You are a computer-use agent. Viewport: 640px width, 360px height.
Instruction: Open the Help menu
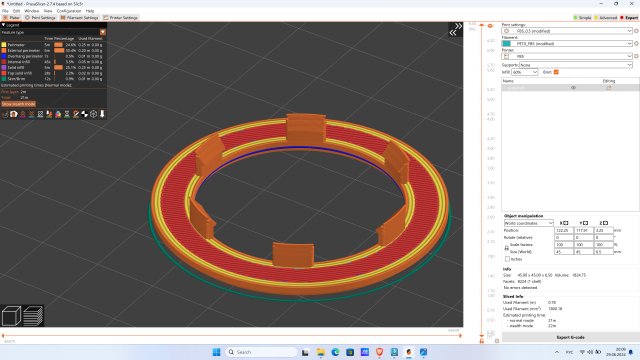click(90, 11)
